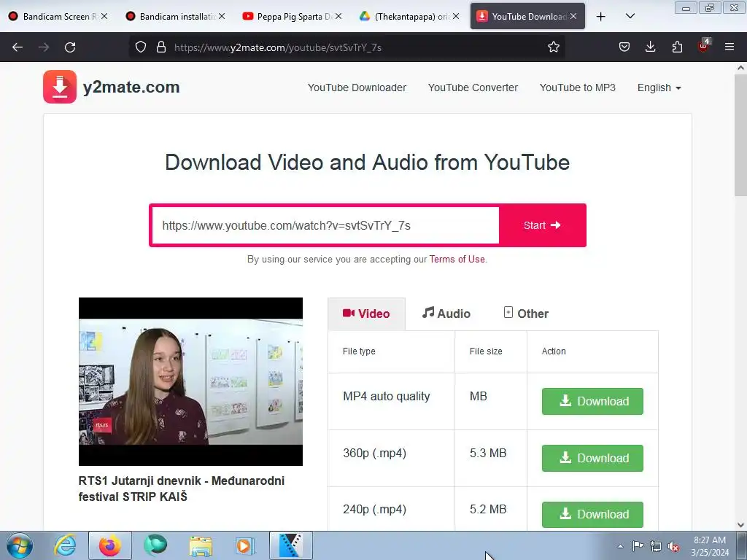
Task: Open the extensions puzzle icon
Action: point(677,47)
